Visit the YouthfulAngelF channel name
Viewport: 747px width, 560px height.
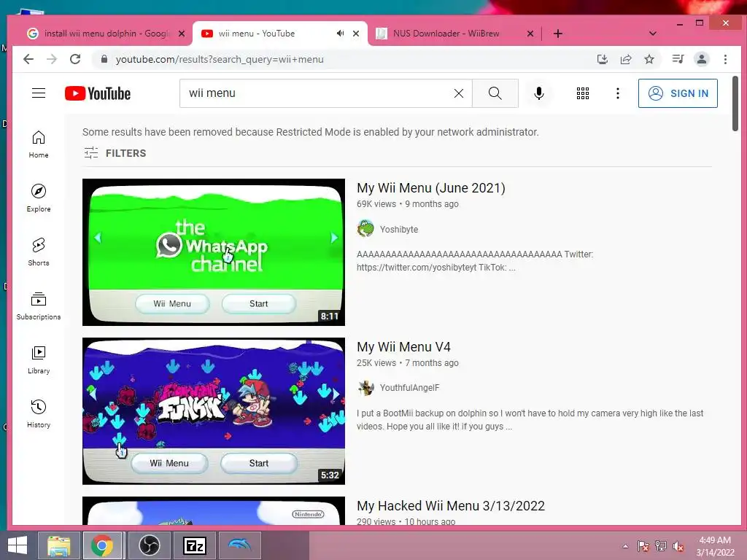coord(409,388)
